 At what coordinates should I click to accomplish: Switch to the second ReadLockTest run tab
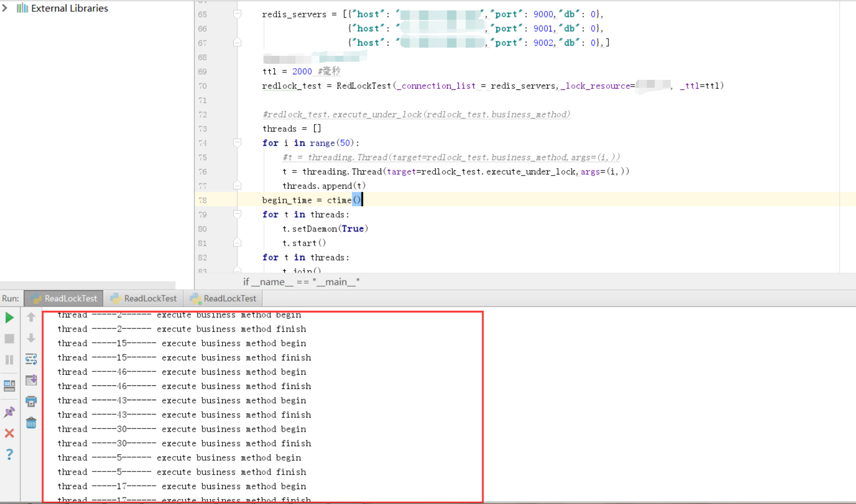144,298
